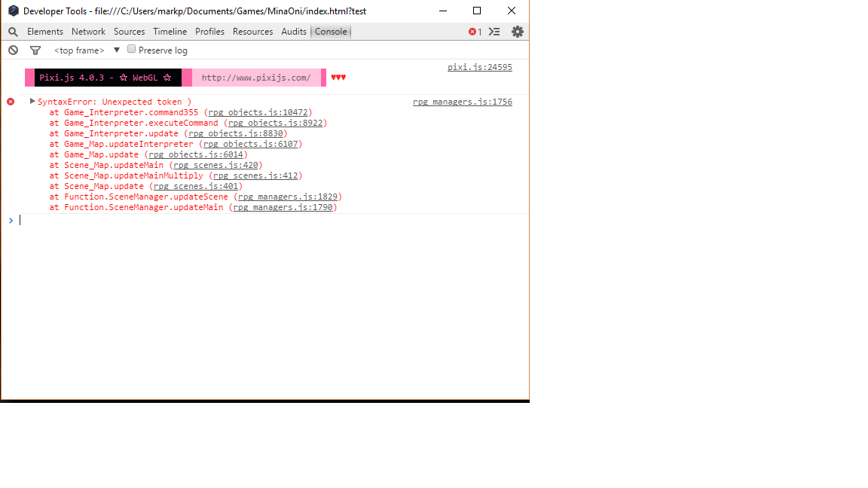Click the red error count indicator
The height and width of the screenshot is (488, 868).
tap(475, 32)
